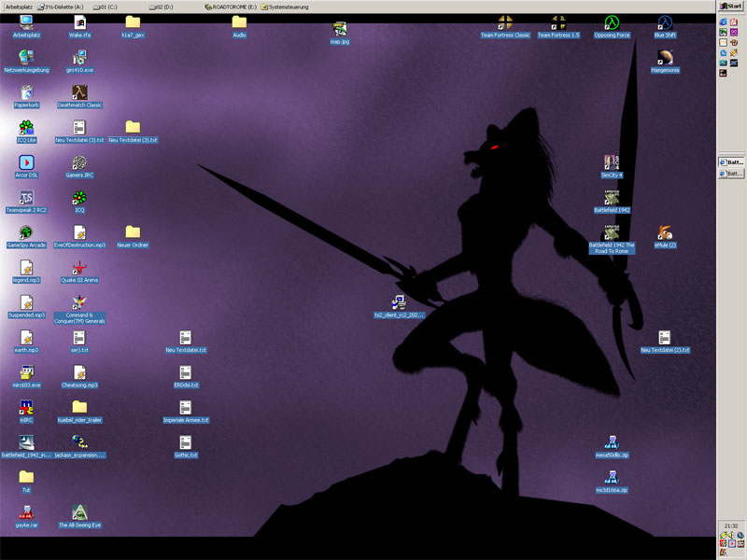
Task: Select the k1a7_gex folder
Action: click(133, 26)
